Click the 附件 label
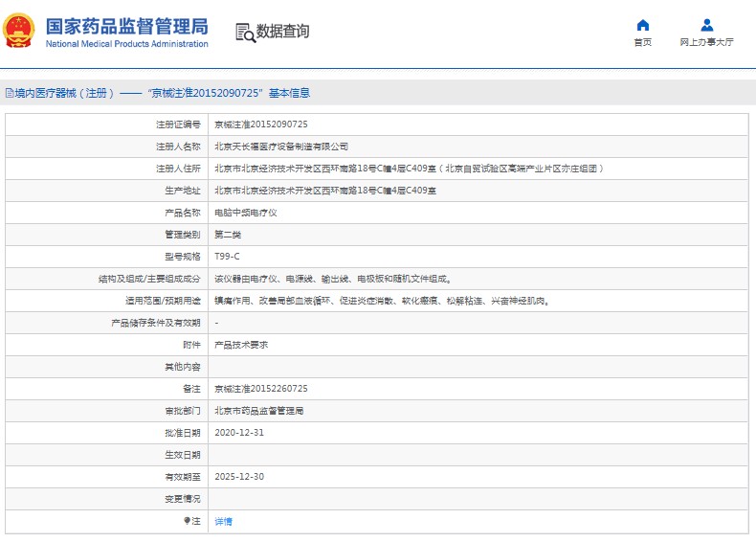Image resolution: width=756 pixels, height=542 pixels. tap(191, 345)
